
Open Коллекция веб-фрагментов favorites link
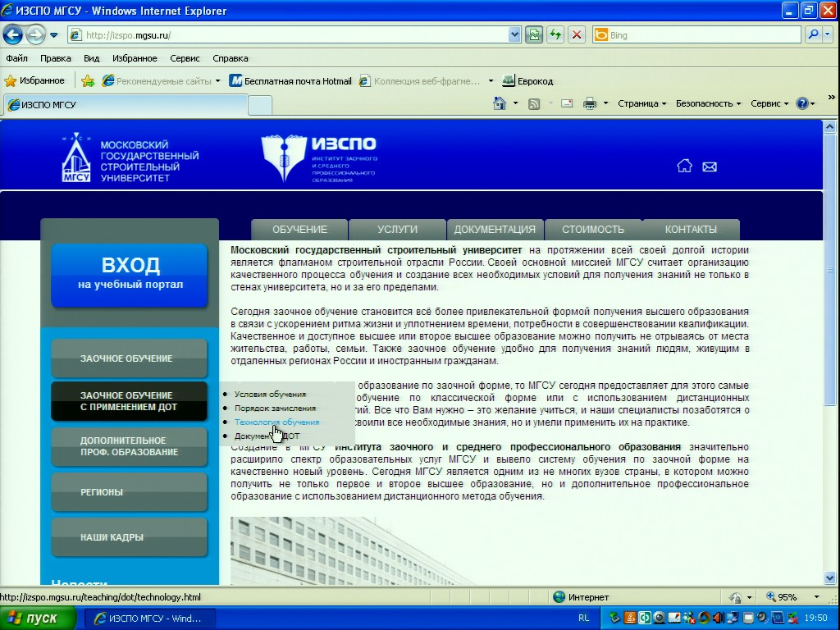pos(419,81)
